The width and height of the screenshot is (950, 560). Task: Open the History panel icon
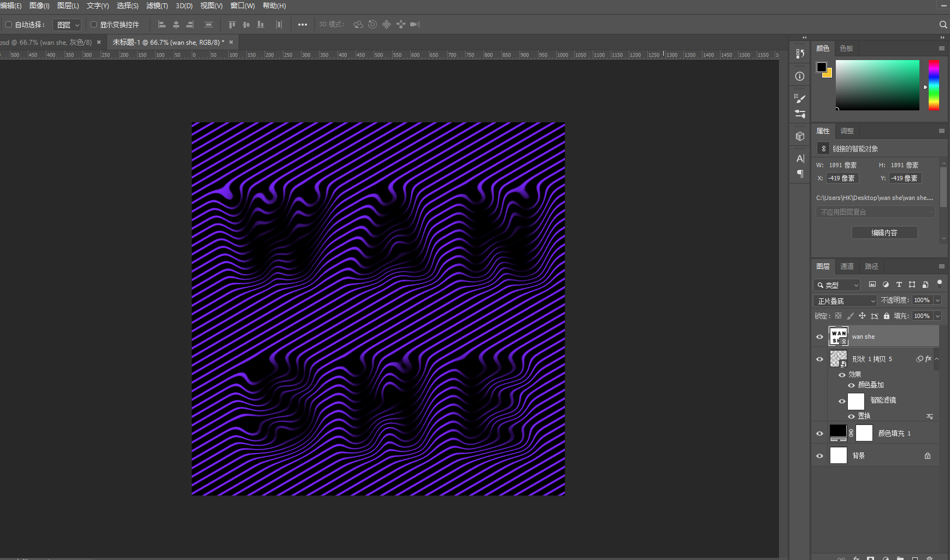coord(800,54)
